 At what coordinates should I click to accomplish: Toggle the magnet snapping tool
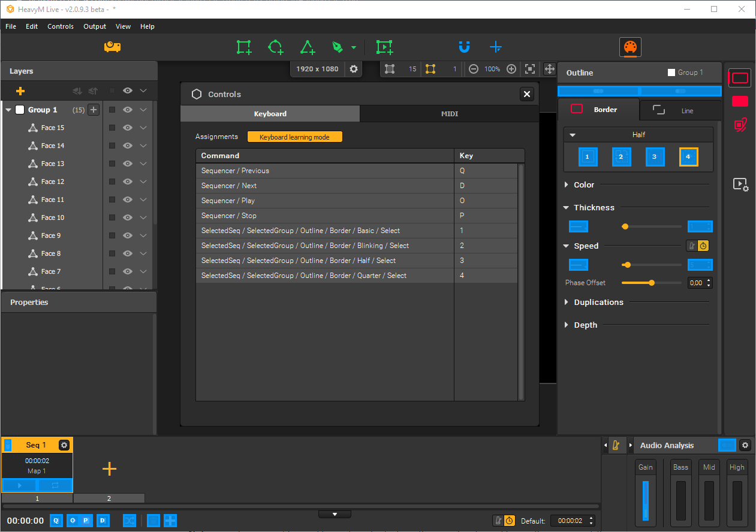(x=464, y=47)
